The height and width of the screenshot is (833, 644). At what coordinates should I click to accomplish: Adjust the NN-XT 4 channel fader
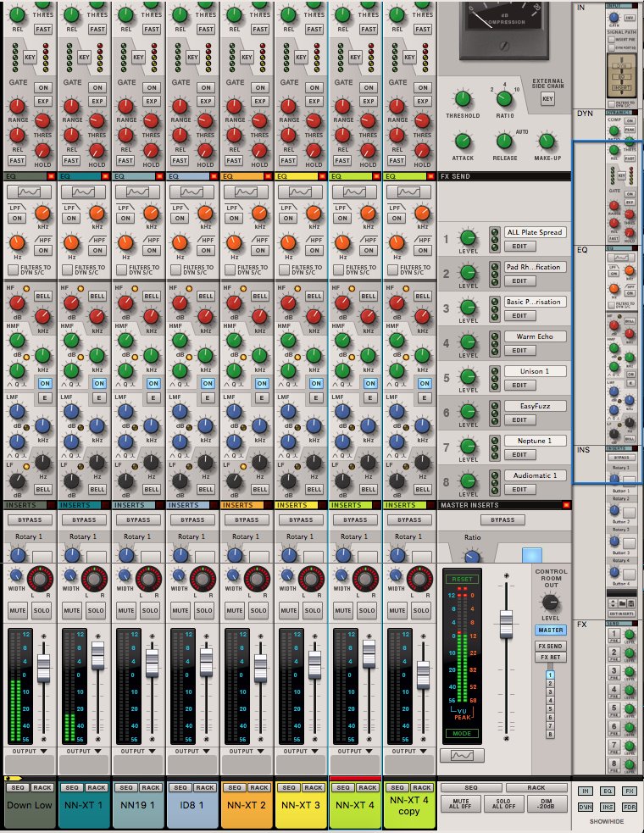tap(369, 654)
